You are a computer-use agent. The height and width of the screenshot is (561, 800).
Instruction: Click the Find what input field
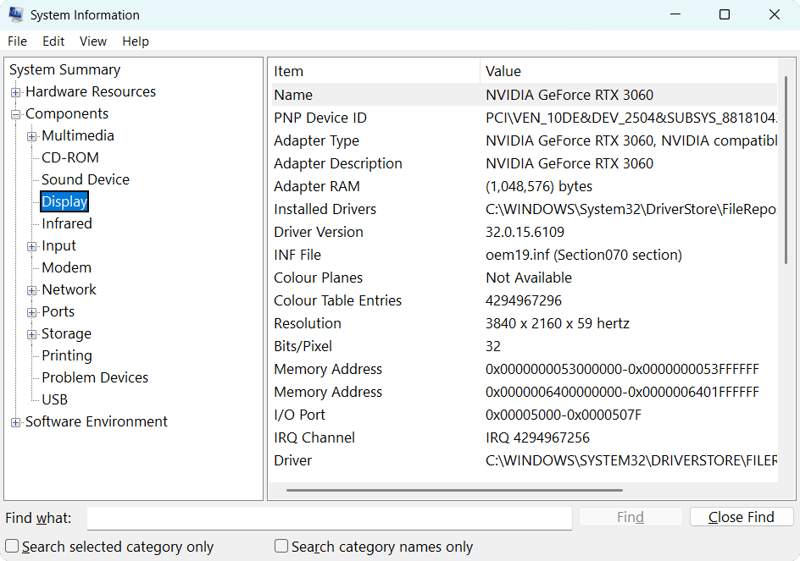pos(329,518)
